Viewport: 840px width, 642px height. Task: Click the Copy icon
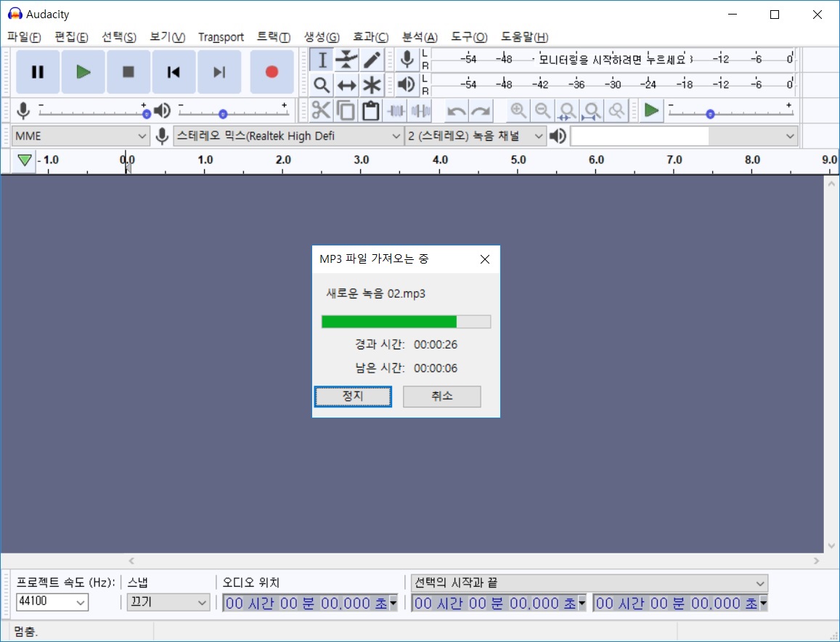(x=346, y=111)
